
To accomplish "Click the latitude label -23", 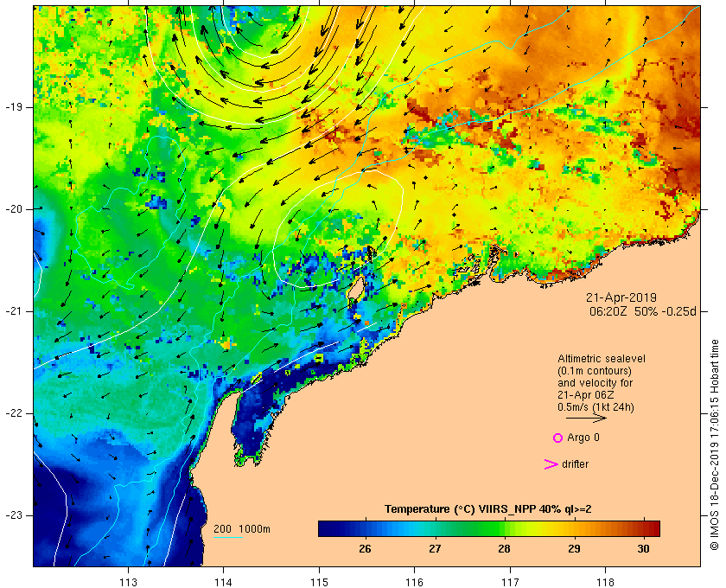I will 14,515.
